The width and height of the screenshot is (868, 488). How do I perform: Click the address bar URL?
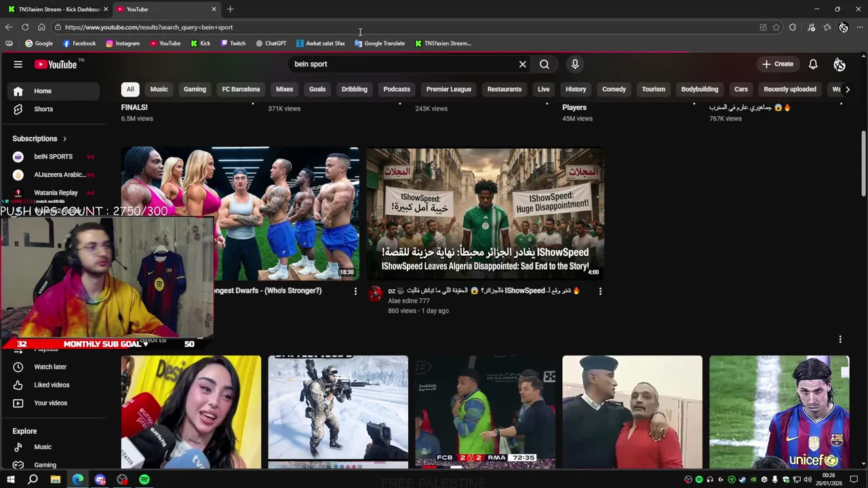click(149, 27)
